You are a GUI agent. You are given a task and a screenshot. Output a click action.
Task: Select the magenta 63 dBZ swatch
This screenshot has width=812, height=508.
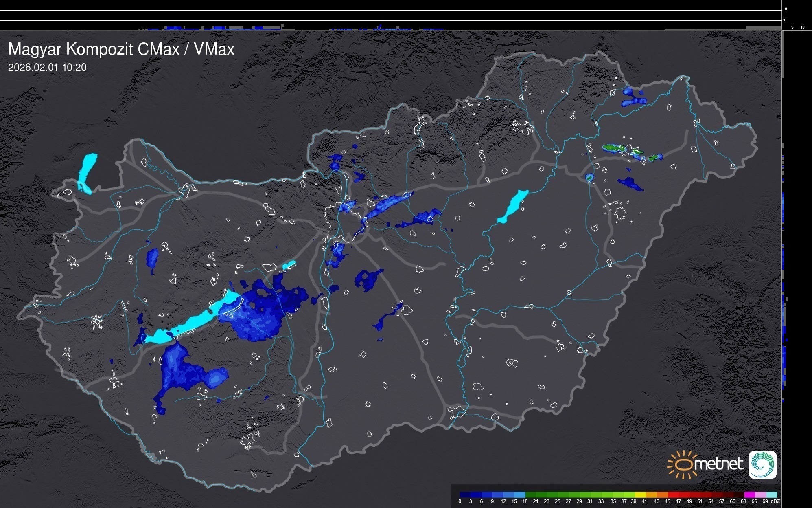750,495
